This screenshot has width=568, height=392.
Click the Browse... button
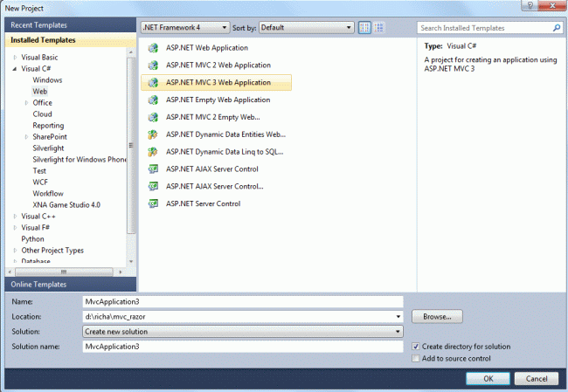tap(437, 317)
